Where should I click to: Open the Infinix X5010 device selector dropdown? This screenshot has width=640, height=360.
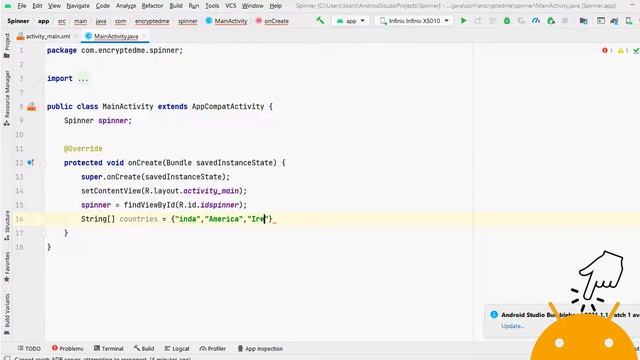[x=414, y=20]
